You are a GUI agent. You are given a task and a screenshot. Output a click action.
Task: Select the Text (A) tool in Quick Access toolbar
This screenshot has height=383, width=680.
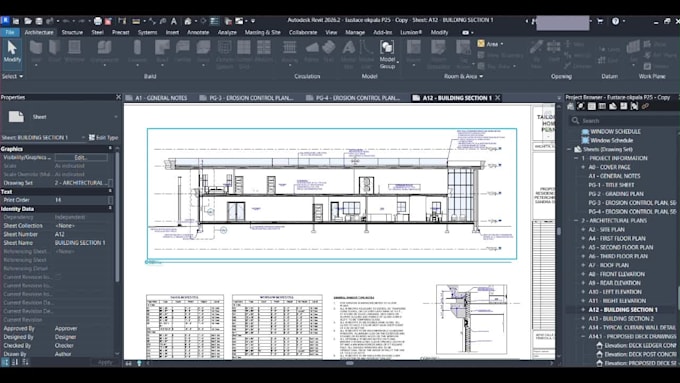point(173,21)
